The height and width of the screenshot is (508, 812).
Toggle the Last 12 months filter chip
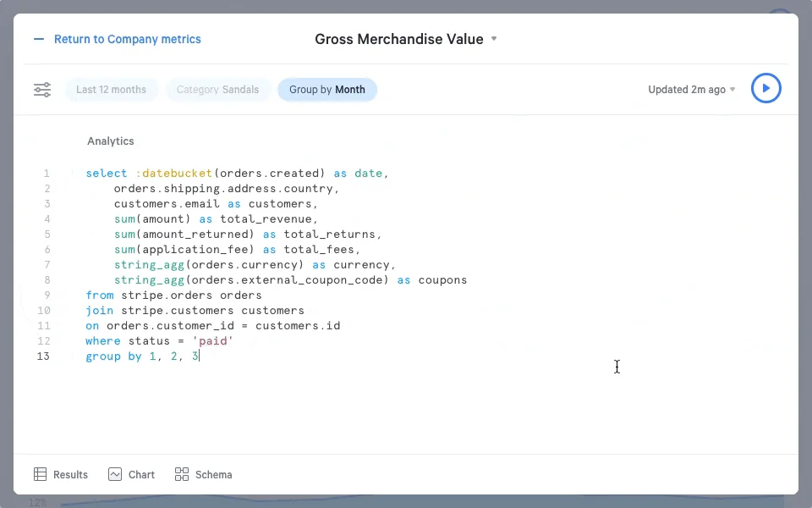[111, 89]
